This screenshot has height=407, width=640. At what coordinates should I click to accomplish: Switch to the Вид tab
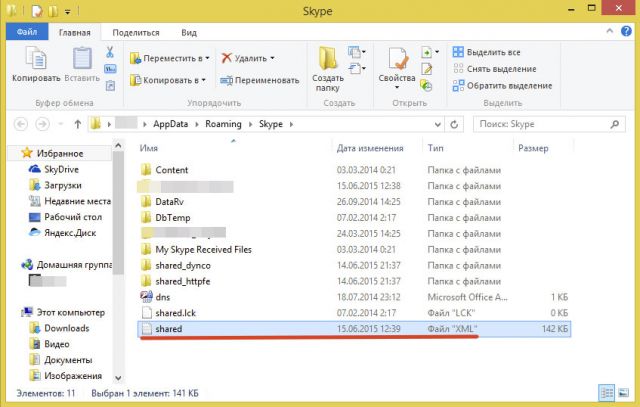(x=189, y=32)
